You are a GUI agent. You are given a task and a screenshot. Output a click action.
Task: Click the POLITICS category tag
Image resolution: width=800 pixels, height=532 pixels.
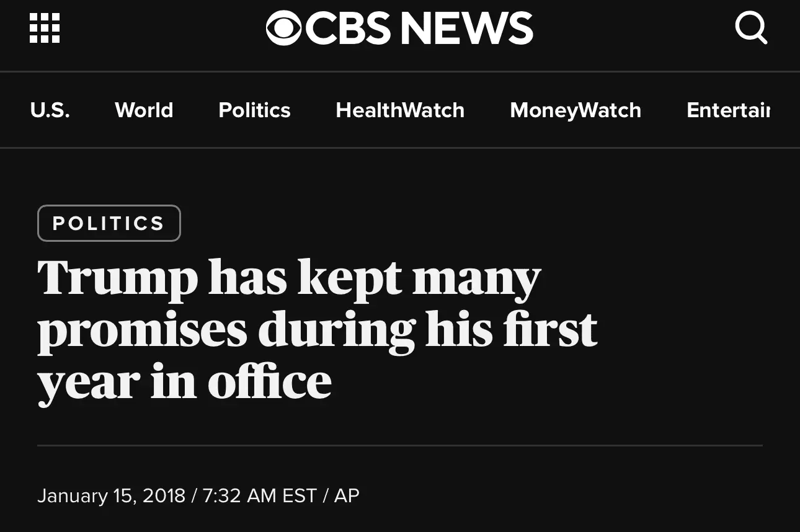pos(109,223)
